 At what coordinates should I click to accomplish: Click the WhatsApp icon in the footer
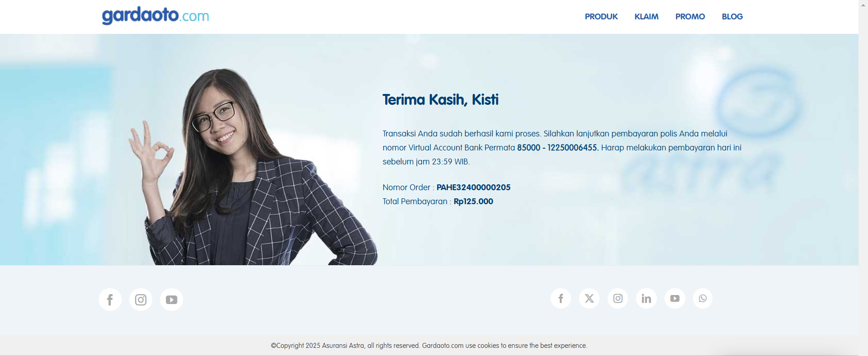[703, 299]
